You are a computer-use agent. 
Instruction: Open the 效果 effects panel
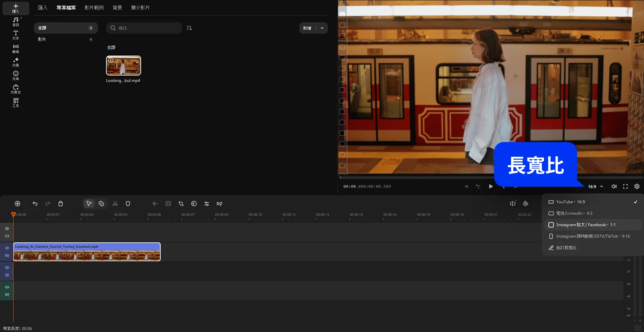pyautogui.click(x=16, y=62)
